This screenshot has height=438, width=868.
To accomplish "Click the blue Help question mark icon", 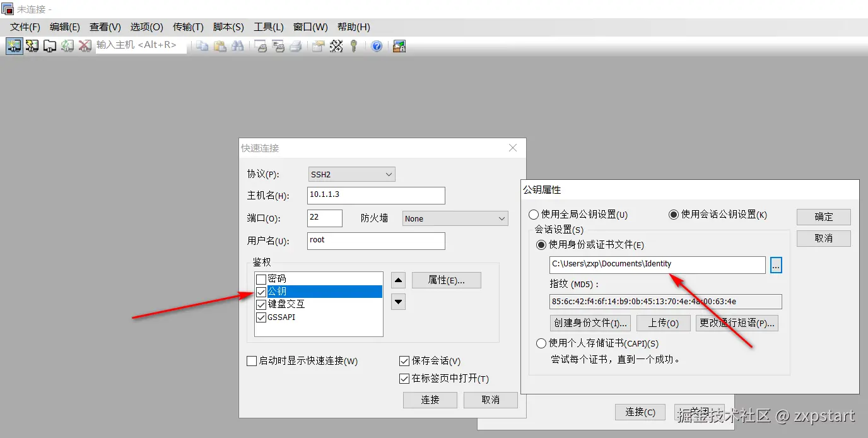I will point(377,46).
